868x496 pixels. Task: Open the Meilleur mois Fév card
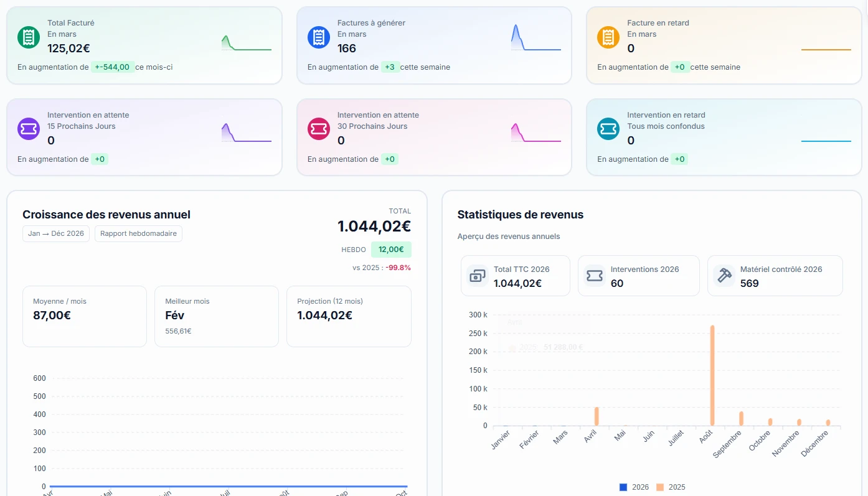tap(216, 316)
